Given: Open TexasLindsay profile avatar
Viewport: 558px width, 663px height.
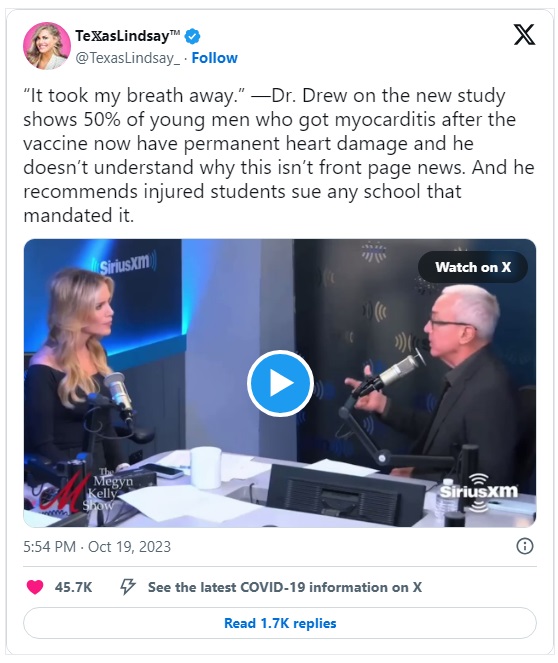Looking at the screenshot, I should point(46,46).
